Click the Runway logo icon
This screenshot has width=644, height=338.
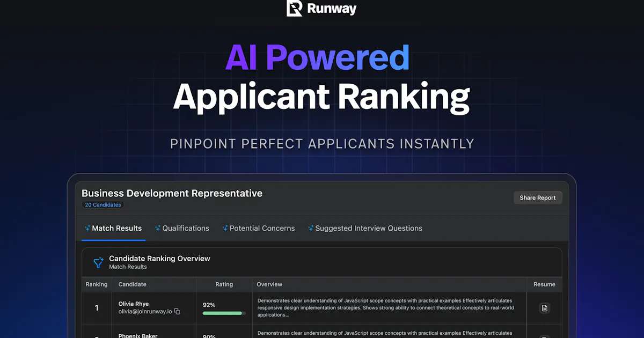(295, 8)
